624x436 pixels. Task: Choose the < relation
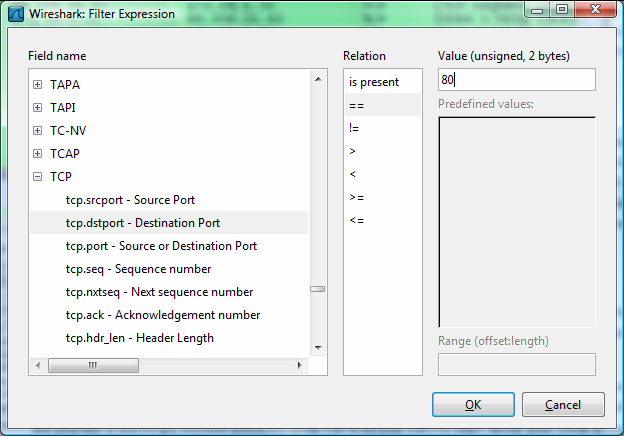[352, 174]
